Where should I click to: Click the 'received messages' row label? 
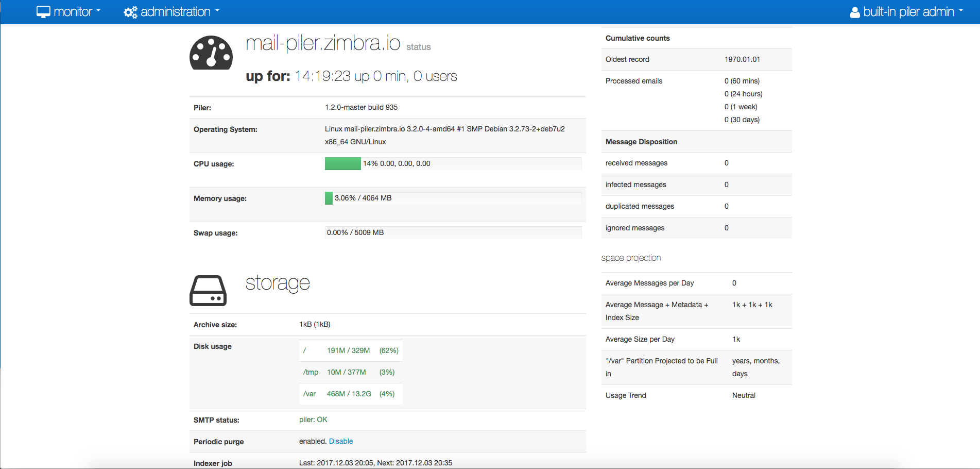point(636,163)
